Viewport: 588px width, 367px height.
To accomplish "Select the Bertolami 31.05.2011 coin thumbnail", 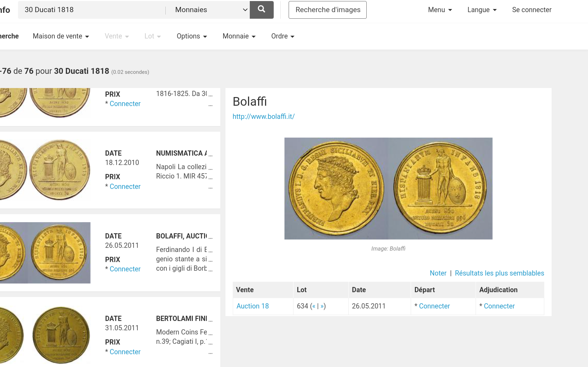I will [45, 335].
